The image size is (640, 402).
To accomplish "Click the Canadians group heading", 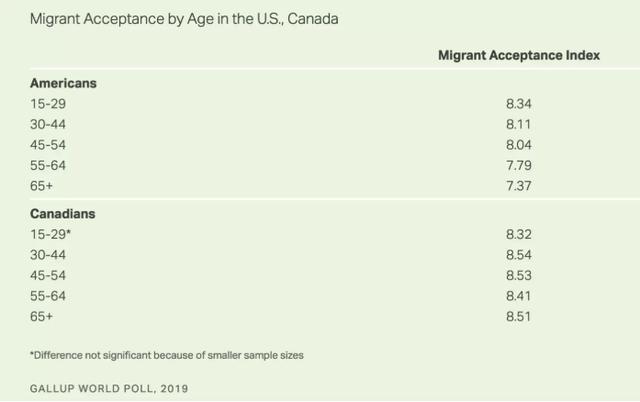I will tap(62, 214).
